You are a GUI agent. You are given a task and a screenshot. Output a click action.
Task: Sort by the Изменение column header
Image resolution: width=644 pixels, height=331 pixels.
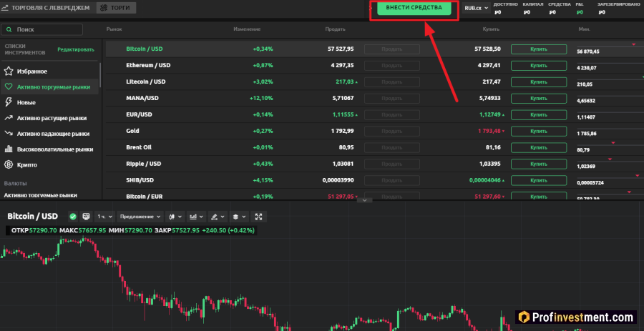click(247, 29)
